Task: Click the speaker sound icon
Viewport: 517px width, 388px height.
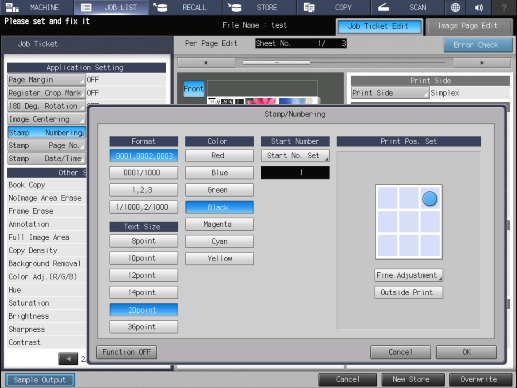Action: pyautogui.click(x=479, y=7)
